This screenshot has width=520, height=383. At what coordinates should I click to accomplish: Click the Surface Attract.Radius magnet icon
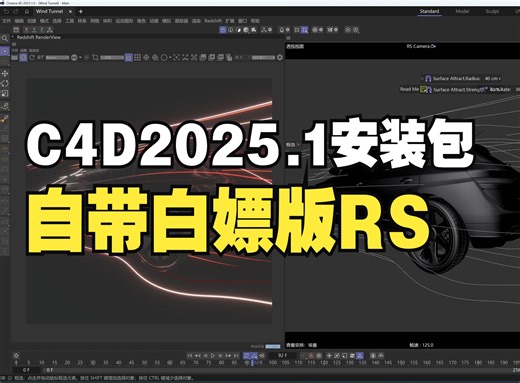point(428,79)
